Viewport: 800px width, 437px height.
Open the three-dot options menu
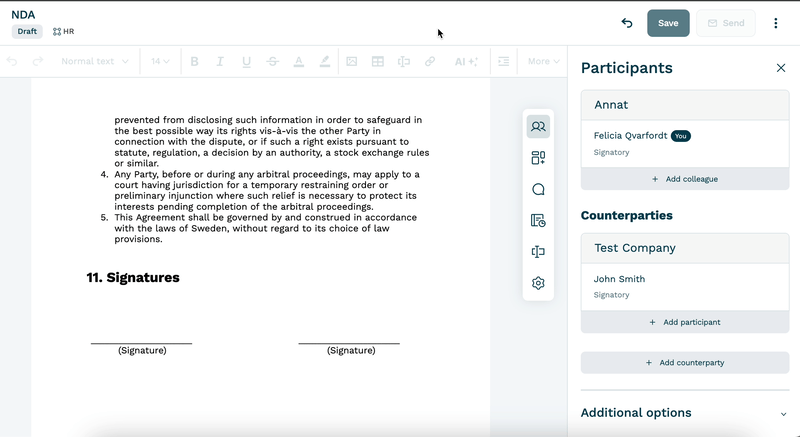tap(776, 23)
